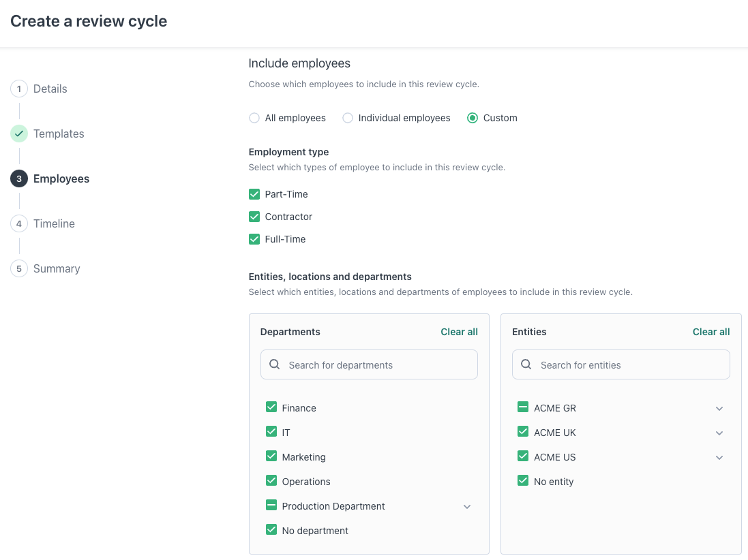Expand the ACME UK entity

click(719, 433)
